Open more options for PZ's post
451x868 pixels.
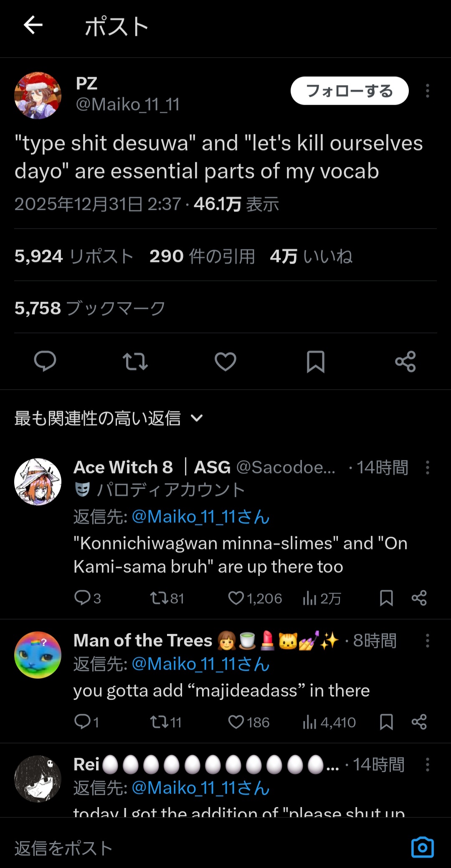(x=427, y=91)
